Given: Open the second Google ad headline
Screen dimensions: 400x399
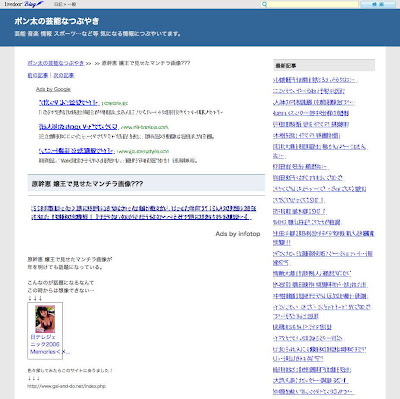Looking at the screenshot, I should click(78, 126).
